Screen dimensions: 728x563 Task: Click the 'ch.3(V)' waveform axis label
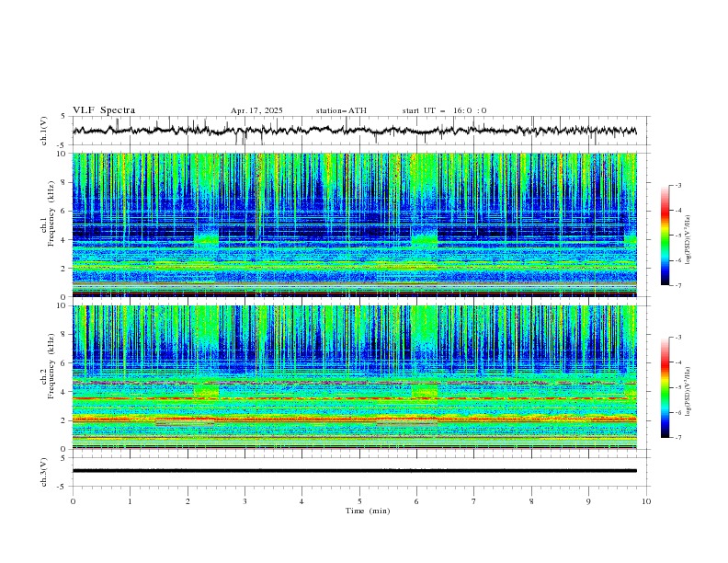click(x=44, y=472)
